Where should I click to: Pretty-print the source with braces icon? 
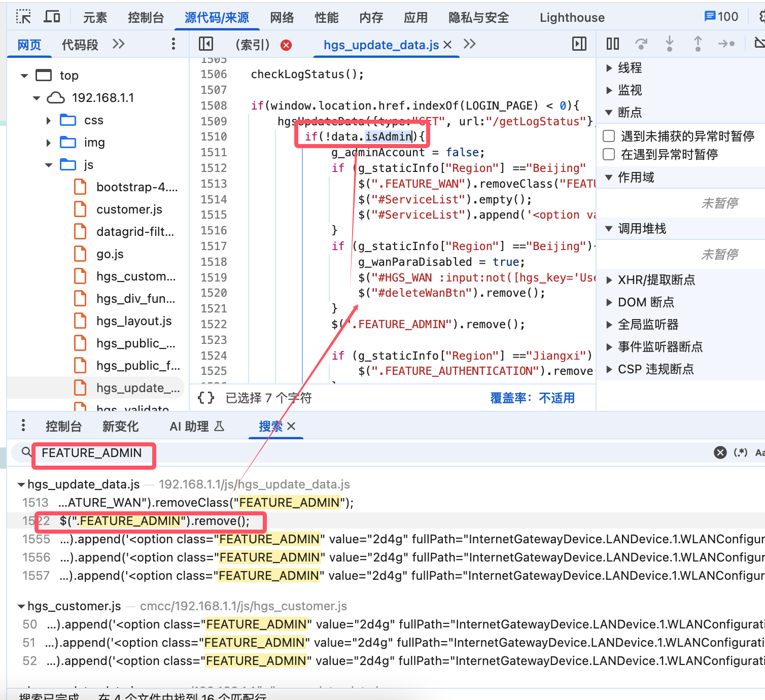(x=206, y=398)
